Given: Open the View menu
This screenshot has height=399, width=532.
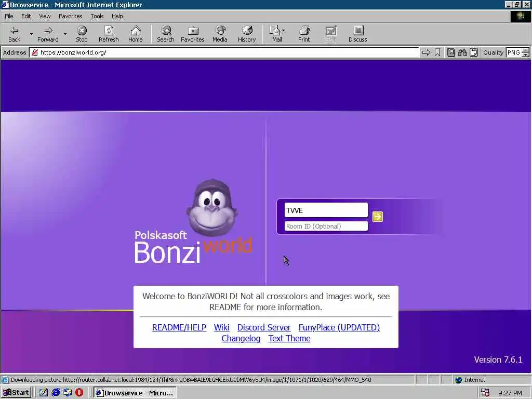Looking at the screenshot, I should 45,16.
